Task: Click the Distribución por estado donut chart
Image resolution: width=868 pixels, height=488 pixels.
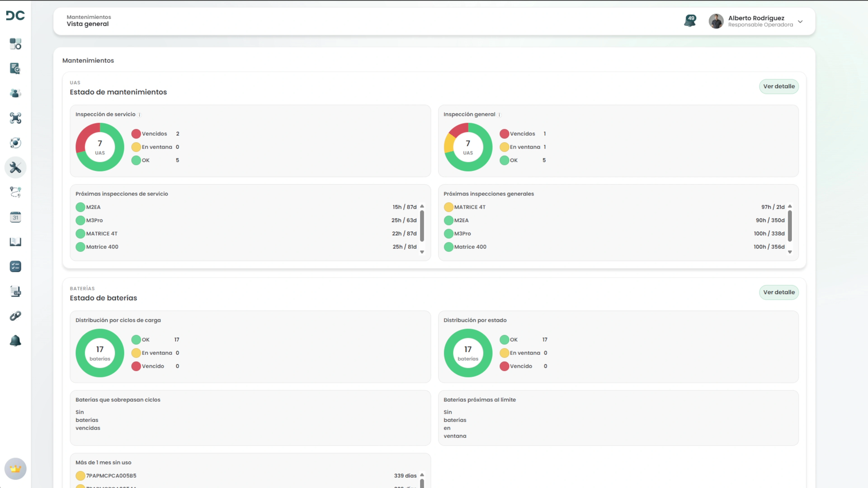Action: click(x=468, y=353)
